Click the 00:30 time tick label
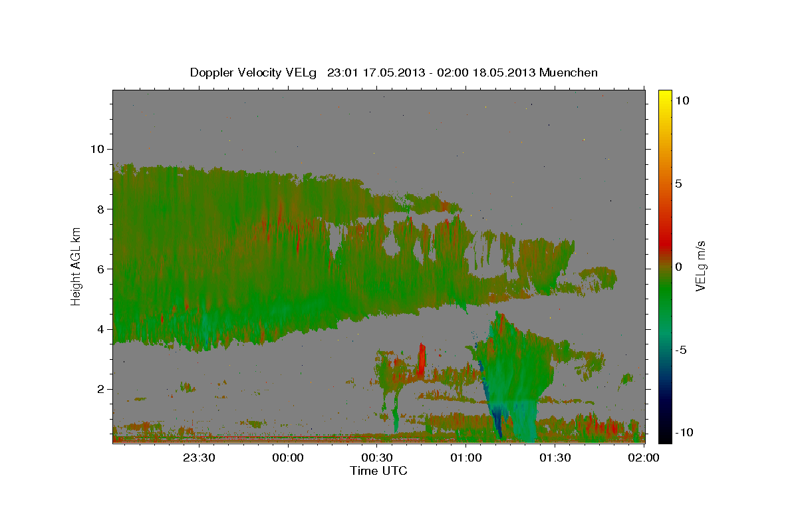 (x=377, y=458)
